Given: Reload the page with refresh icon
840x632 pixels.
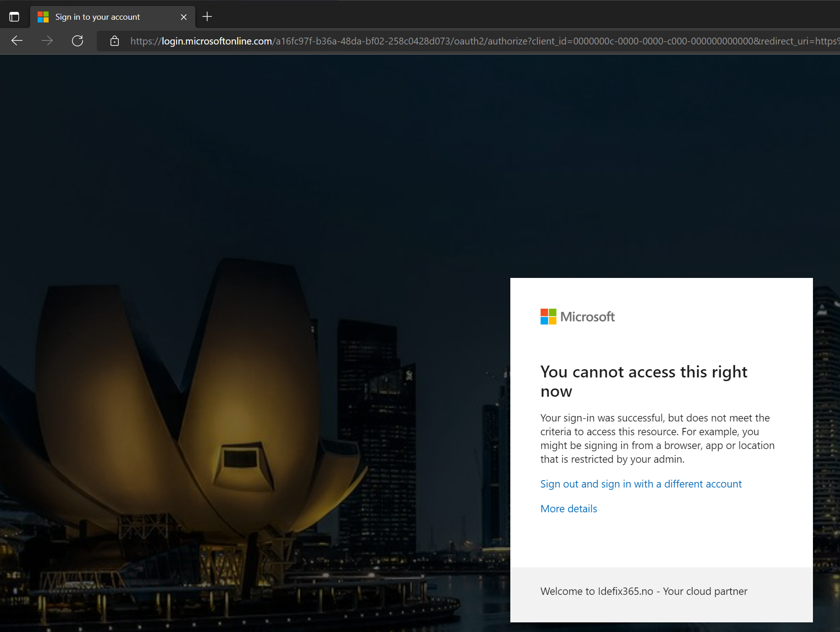Looking at the screenshot, I should [x=77, y=41].
